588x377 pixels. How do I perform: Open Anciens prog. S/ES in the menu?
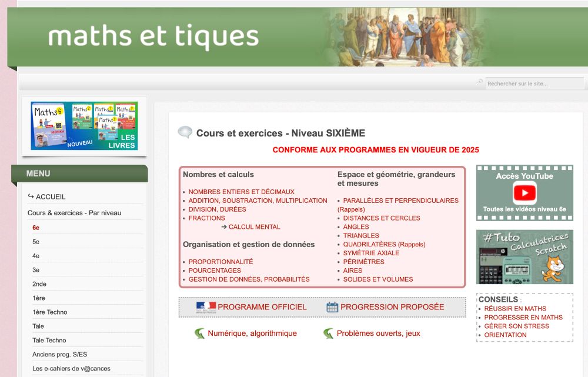[x=59, y=354]
